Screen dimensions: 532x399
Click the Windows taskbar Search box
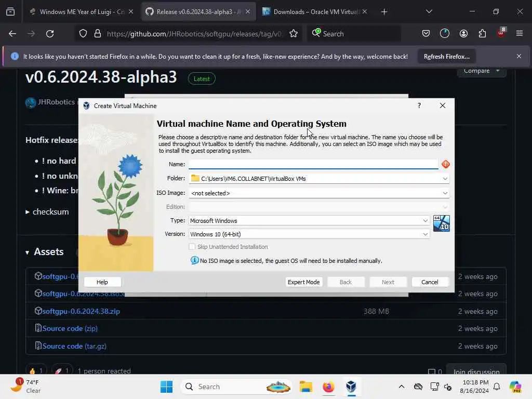pyautogui.click(x=236, y=387)
